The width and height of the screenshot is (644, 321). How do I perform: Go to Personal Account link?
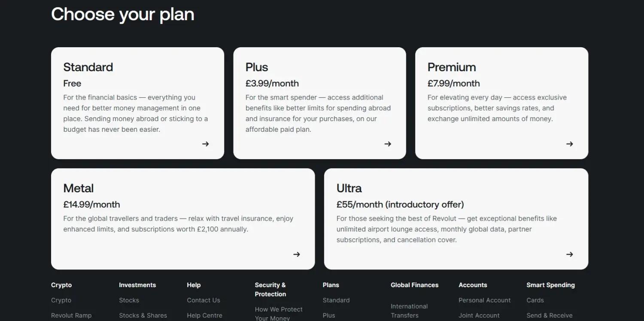(x=484, y=300)
